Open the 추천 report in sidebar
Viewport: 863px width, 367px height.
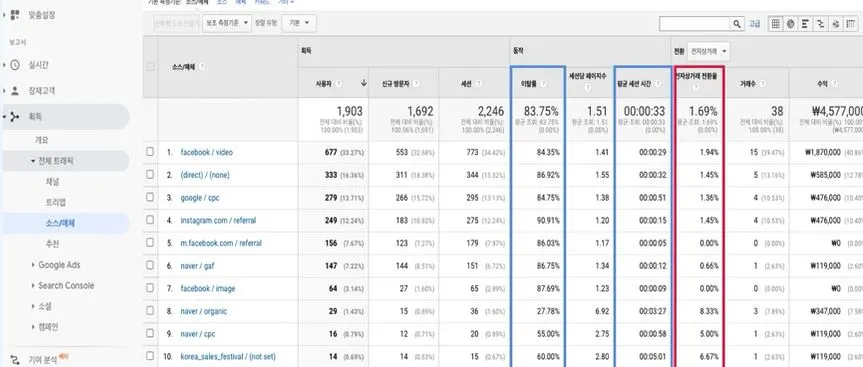pos(52,244)
